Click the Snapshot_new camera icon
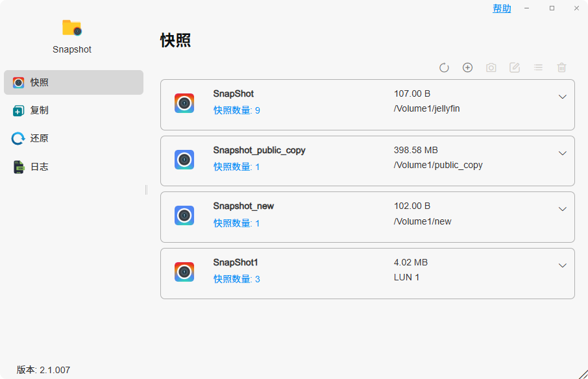The height and width of the screenshot is (379, 588). tap(184, 215)
